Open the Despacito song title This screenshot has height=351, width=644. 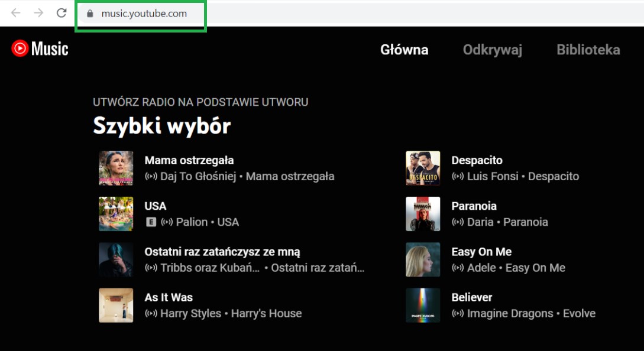(477, 161)
